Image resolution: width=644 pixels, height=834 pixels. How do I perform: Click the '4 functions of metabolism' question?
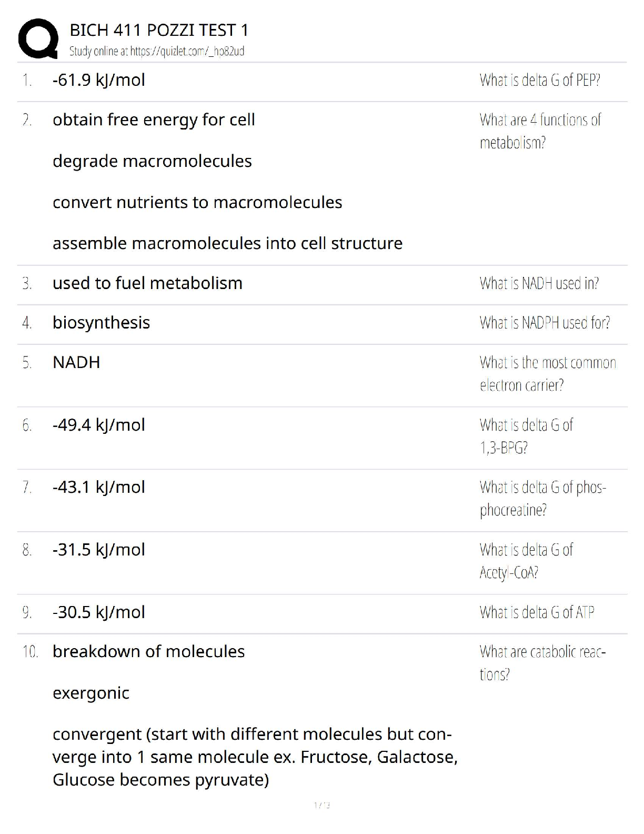point(540,131)
